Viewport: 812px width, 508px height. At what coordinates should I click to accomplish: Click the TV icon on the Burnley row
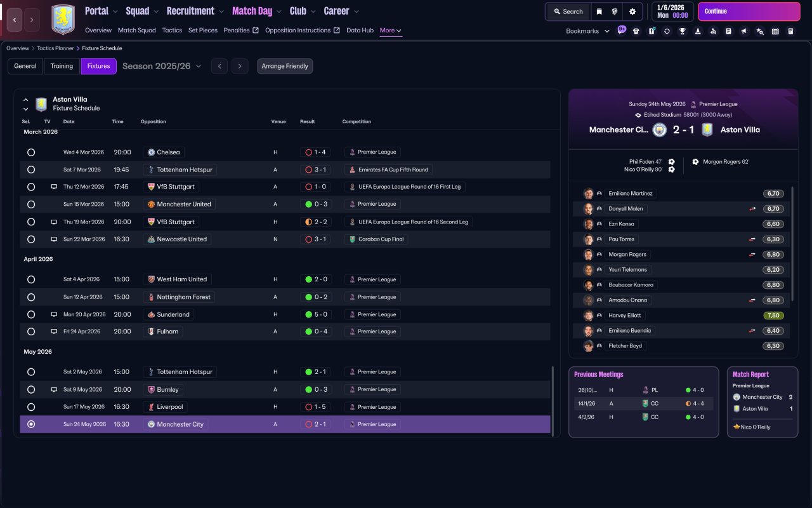[x=54, y=389]
